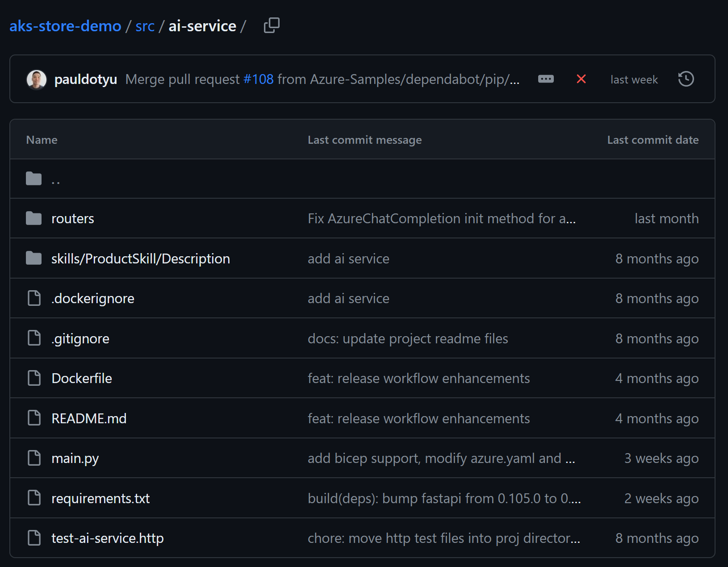
Task: Open commit history clock icon
Action: click(x=686, y=79)
